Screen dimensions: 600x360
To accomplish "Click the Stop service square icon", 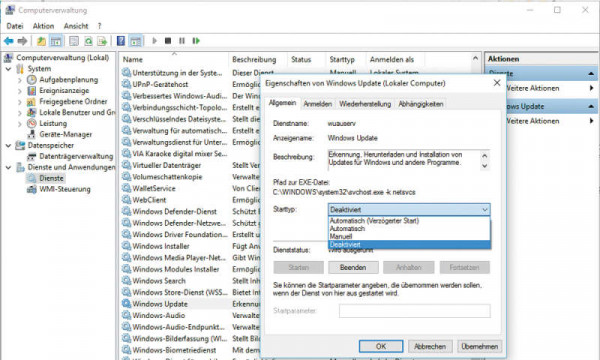I will [x=168, y=41].
